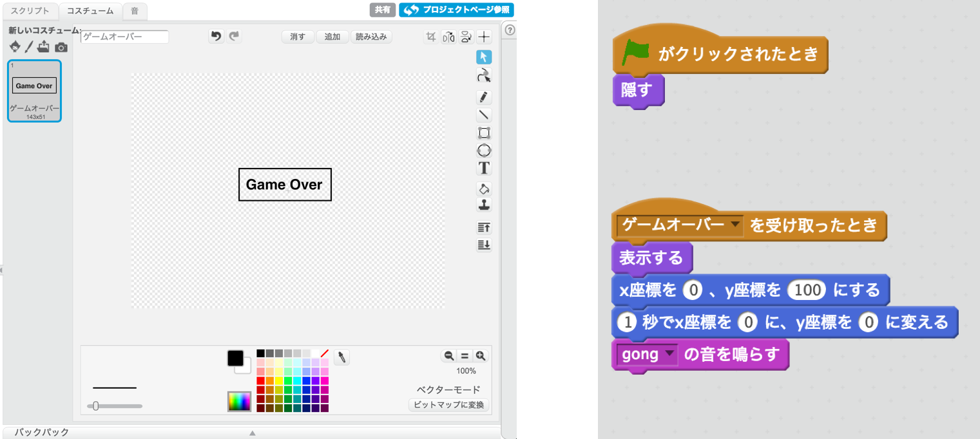Click the costume name field ゲームオーバー

pyautogui.click(x=124, y=37)
